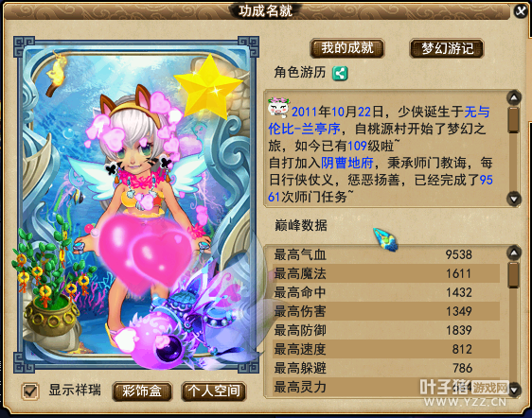This screenshot has width=532, height=418.
Task: Click the green share icon beside 角色游历
Action: click(x=340, y=73)
